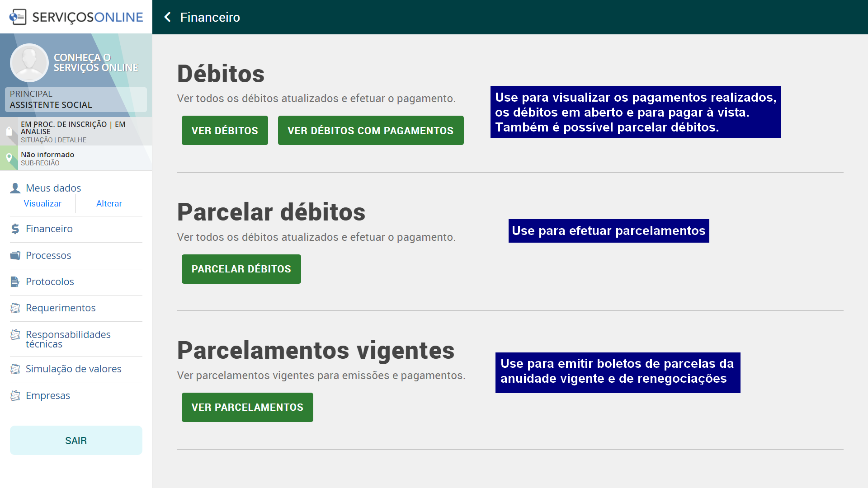Click the user avatar picture

[x=29, y=63]
